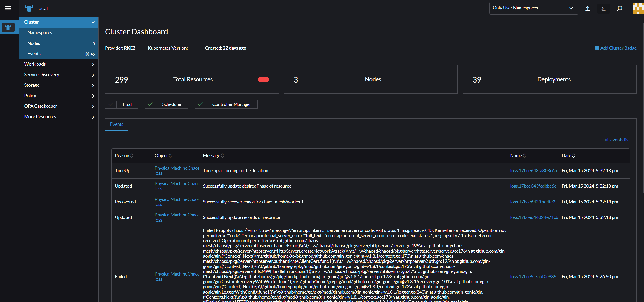Click the resource search magnifier icon
The image size is (644, 302).
click(619, 8)
